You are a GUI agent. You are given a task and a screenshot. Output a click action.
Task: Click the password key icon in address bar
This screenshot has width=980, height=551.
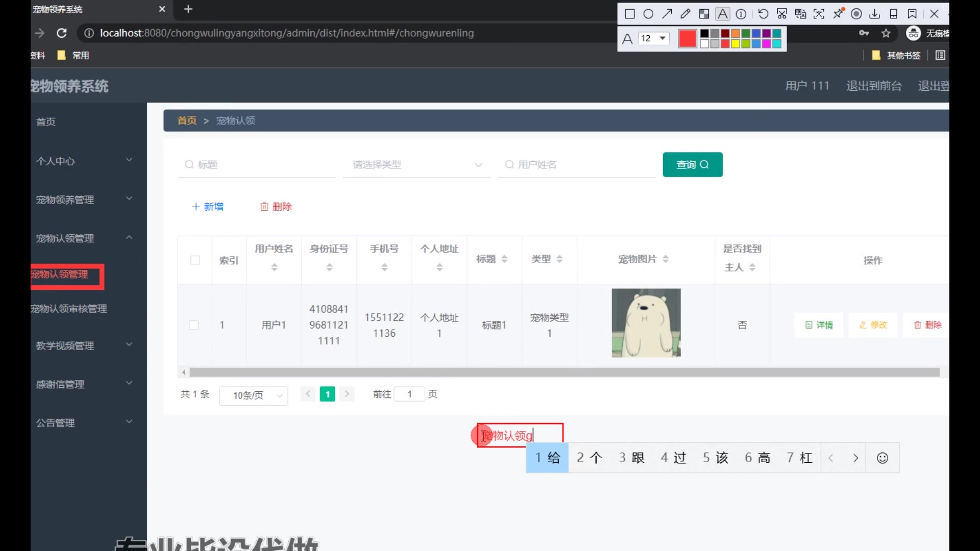click(864, 33)
